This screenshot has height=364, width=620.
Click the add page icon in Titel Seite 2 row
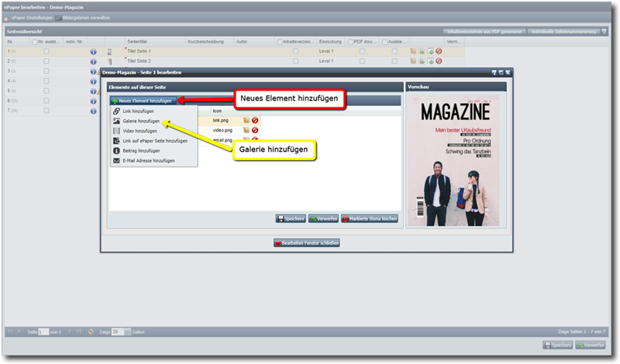click(x=431, y=61)
